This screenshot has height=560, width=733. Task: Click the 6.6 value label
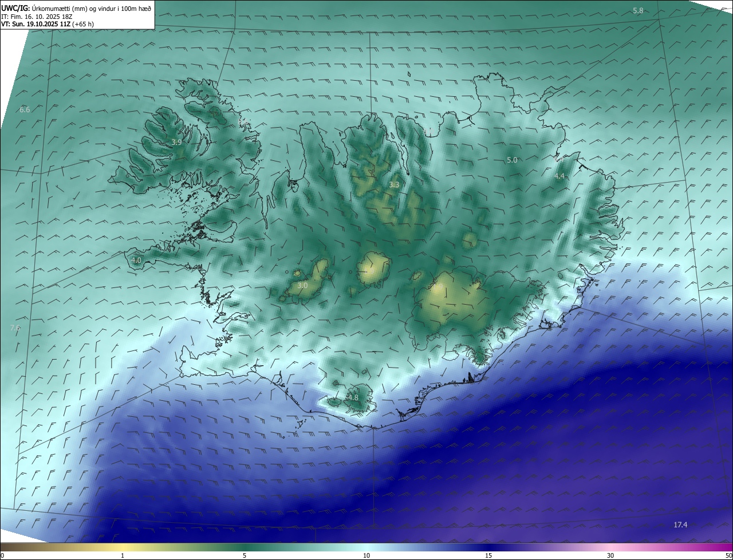(25, 109)
